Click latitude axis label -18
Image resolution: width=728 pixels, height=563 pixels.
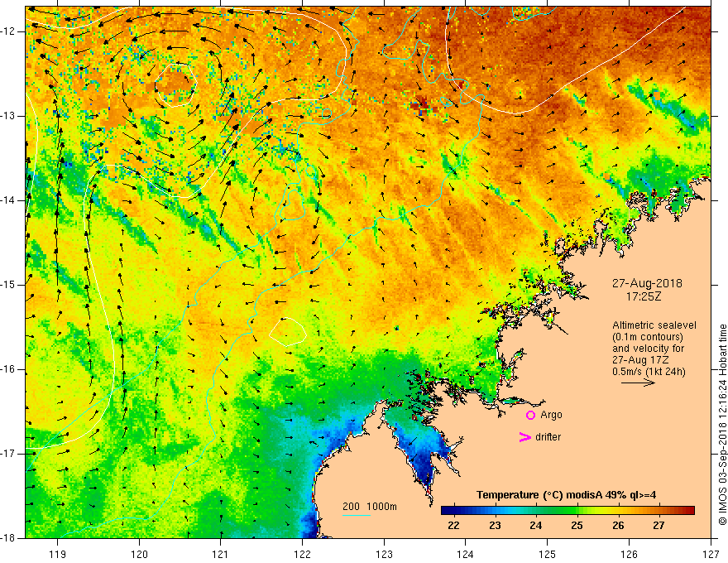tap(7, 538)
